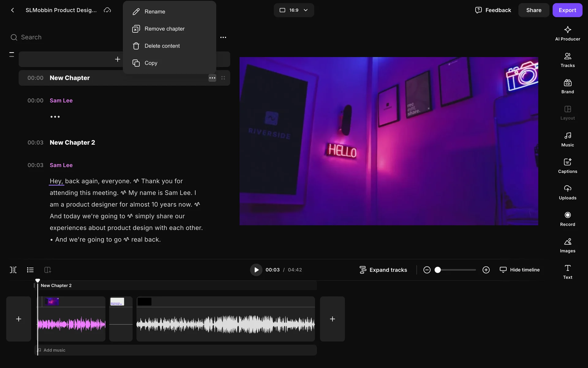Open the Tracks panel
The width and height of the screenshot is (588, 368).
[567, 60]
